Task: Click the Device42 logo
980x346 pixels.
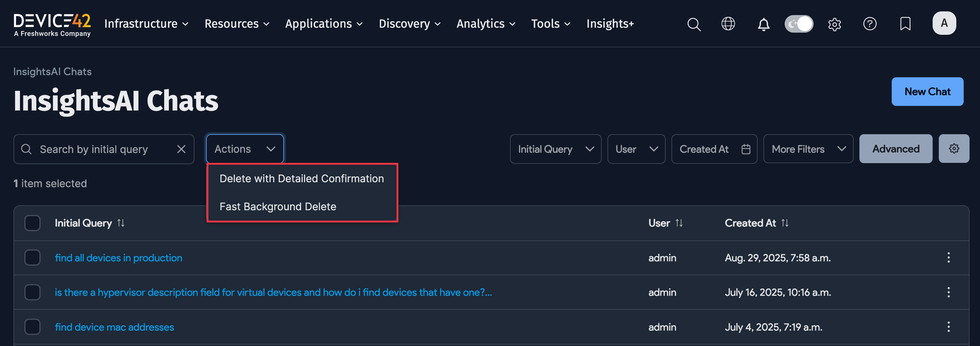Action: coord(52,23)
